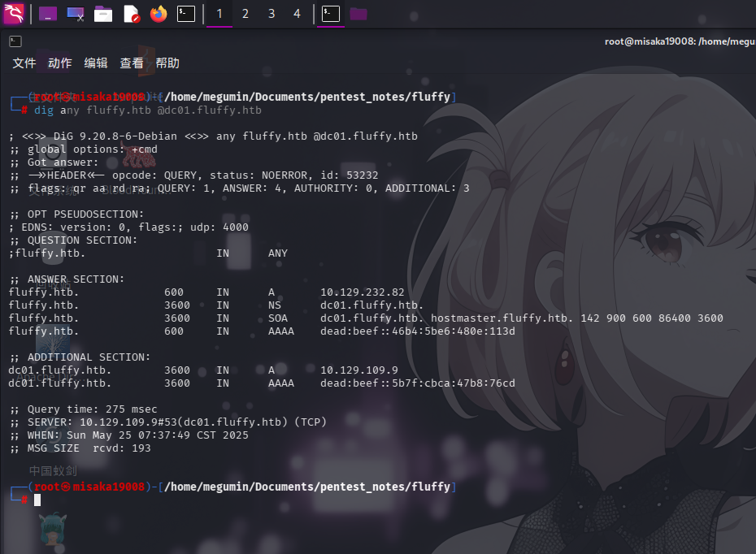Click hostmaster.fluffy.htb. in SOA record
This screenshot has width=756, height=554.
502,318
